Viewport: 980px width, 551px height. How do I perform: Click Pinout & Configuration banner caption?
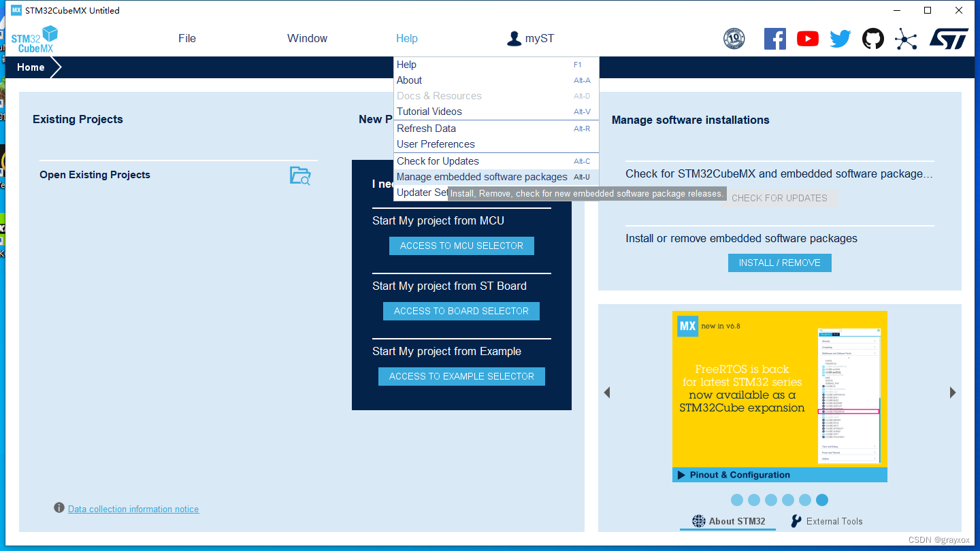click(740, 475)
